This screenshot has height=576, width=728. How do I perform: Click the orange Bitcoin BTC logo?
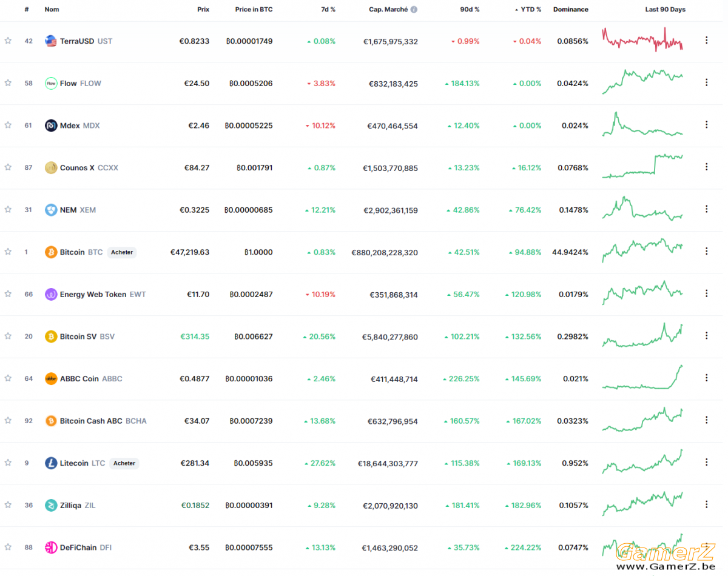pos(51,252)
